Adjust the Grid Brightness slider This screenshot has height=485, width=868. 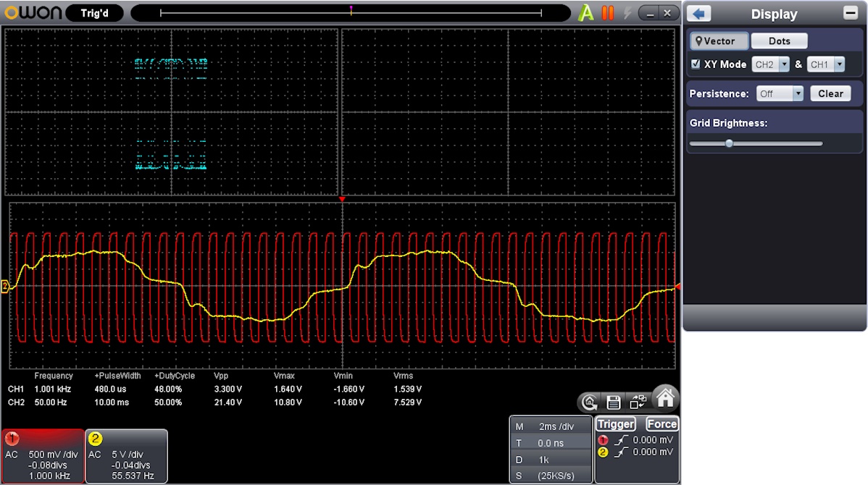coord(730,143)
